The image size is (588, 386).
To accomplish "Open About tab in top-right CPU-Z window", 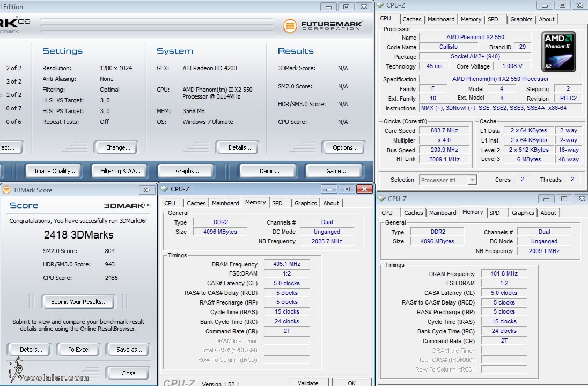I will pos(546,19).
